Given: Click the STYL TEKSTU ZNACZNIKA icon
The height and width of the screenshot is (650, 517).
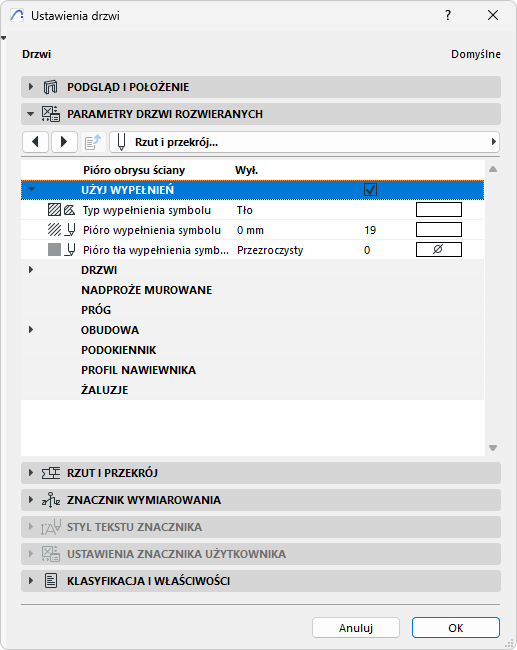Looking at the screenshot, I should (51, 527).
